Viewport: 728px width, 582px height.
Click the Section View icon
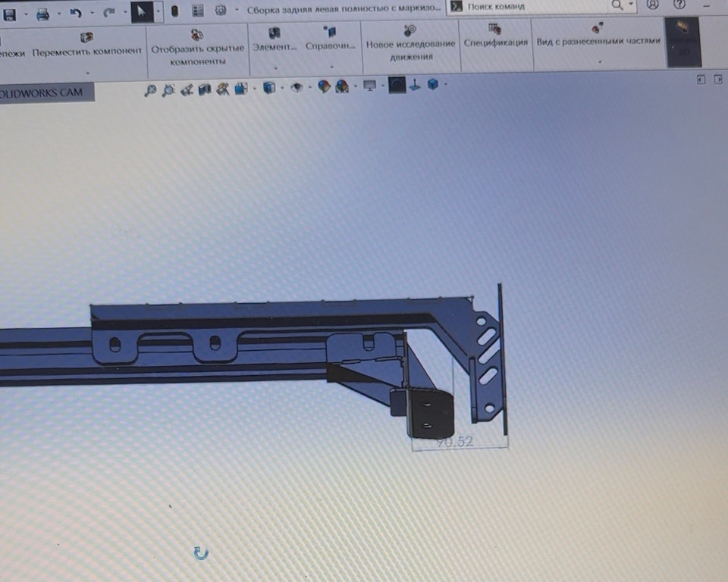coord(205,89)
